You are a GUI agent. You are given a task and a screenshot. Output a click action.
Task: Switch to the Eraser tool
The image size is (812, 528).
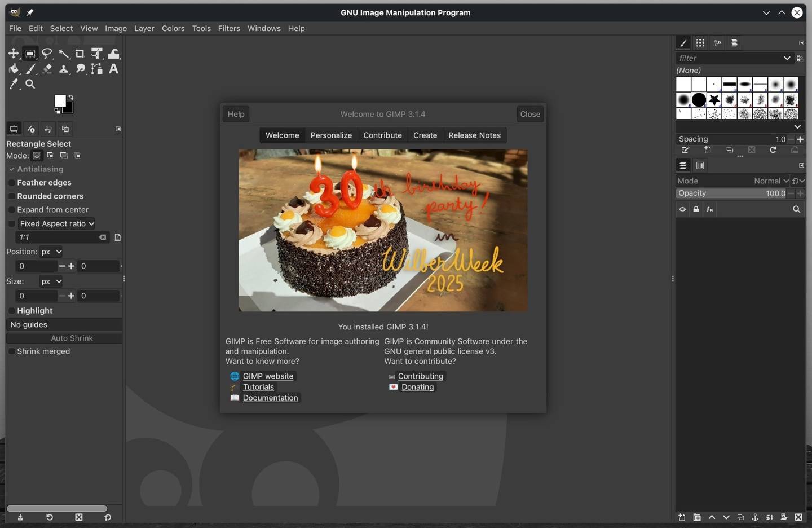pyautogui.click(x=47, y=69)
